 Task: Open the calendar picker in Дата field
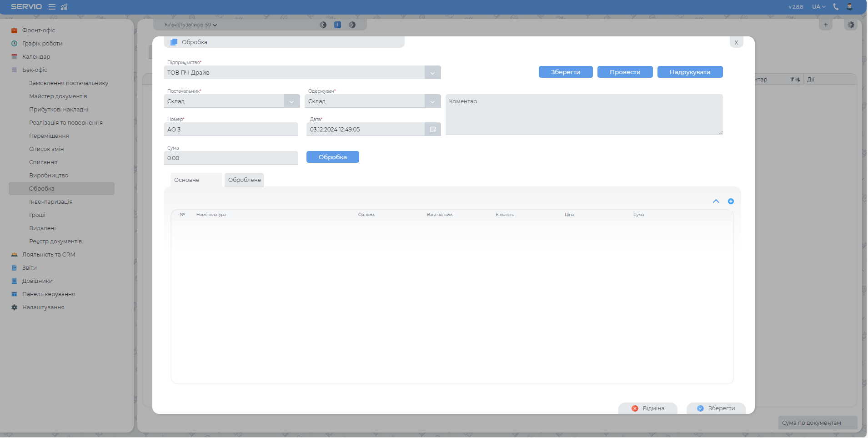pos(433,130)
